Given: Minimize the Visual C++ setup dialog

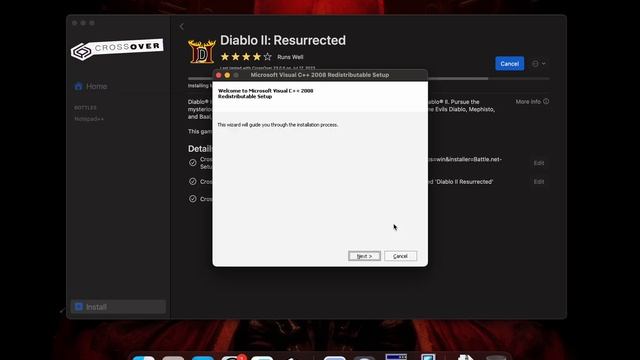Looking at the screenshot, I should [227, 75].
